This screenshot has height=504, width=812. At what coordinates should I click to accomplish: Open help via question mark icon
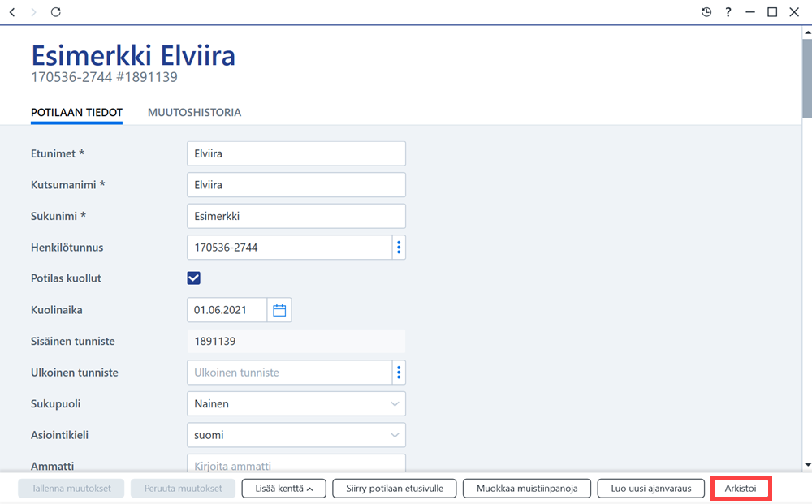pos(728,12)
